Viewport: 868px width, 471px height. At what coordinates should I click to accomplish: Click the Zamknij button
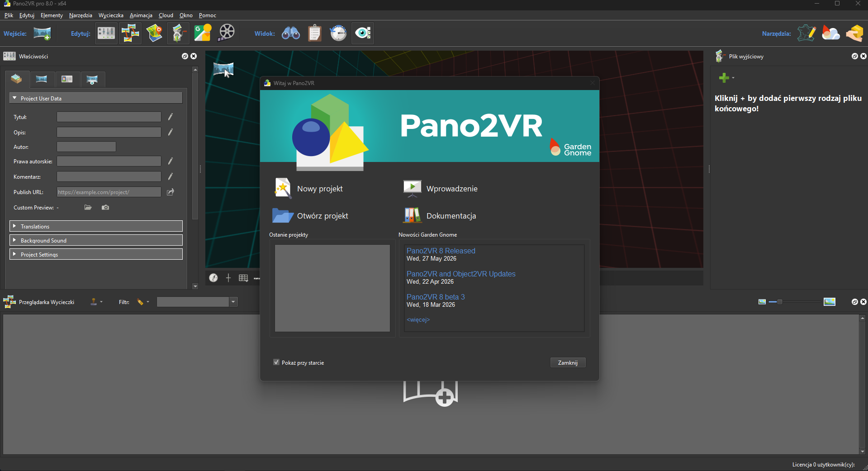point(568,362)
